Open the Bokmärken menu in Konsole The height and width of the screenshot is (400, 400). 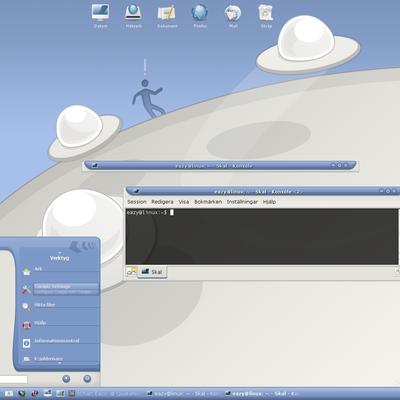[x=208, y=202]
